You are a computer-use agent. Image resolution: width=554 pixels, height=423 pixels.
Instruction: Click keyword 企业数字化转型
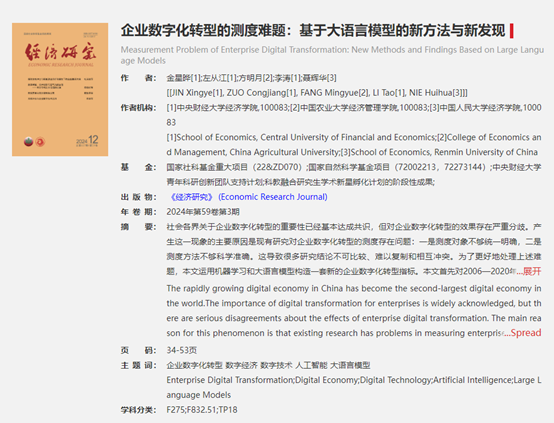coord(194,365)
